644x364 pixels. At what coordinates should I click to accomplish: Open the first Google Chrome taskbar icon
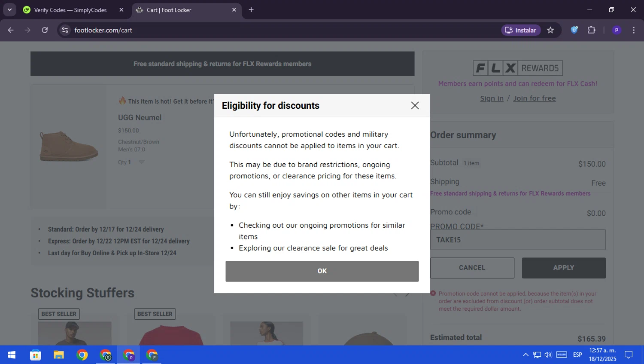click(x=82, y=355)
